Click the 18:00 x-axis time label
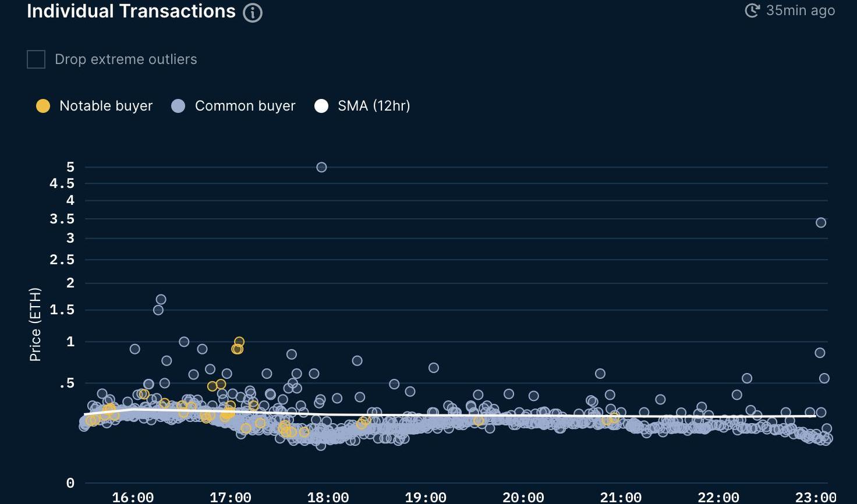The image size is (857, 504). [x=328, y=497]
